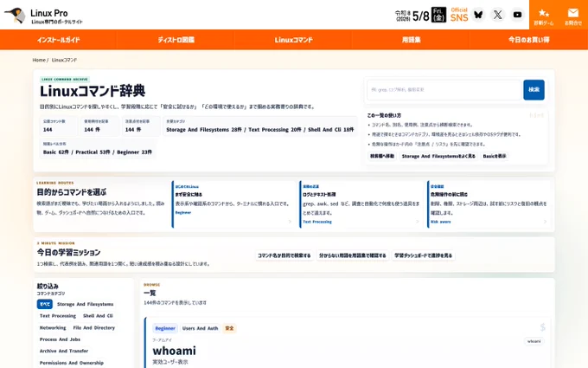Open the インストールガイド navigation tab

coord(59,40)
